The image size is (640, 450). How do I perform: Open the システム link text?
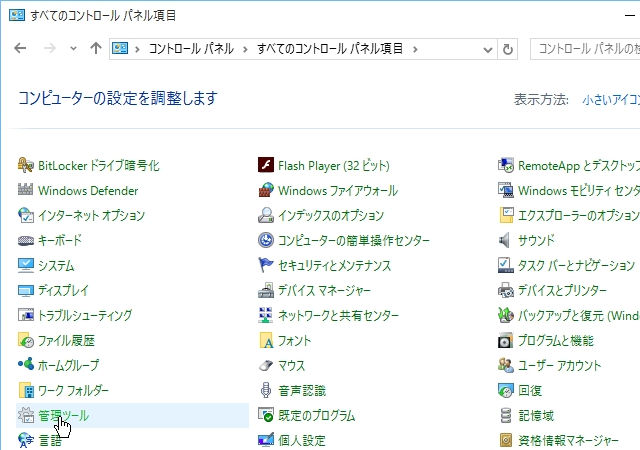pos(56,265)
